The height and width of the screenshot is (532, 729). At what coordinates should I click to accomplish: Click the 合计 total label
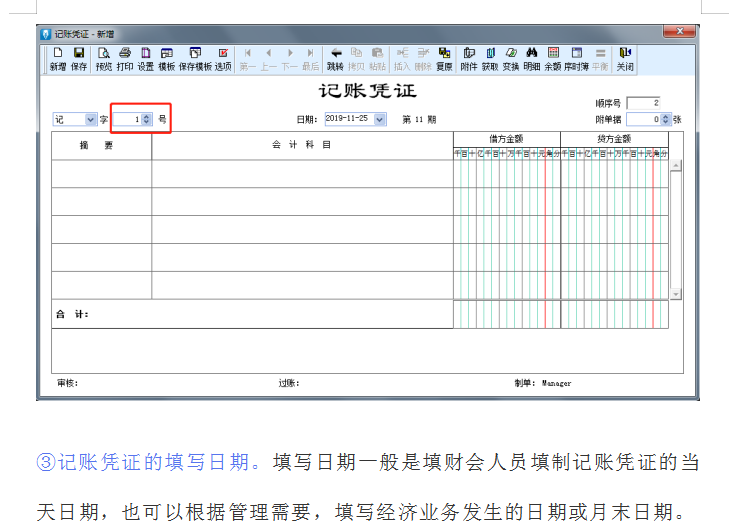(72, 314)
